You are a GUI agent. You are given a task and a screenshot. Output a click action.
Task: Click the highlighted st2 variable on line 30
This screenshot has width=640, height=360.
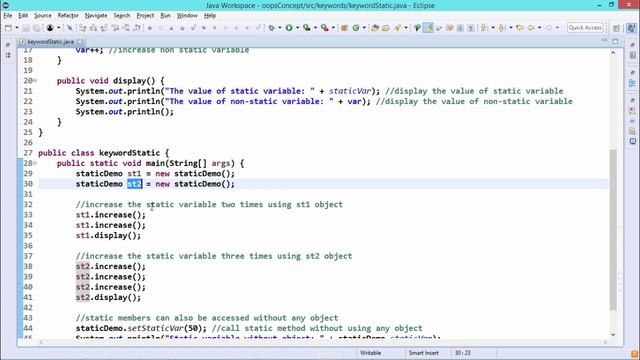[x=134, y=184]
